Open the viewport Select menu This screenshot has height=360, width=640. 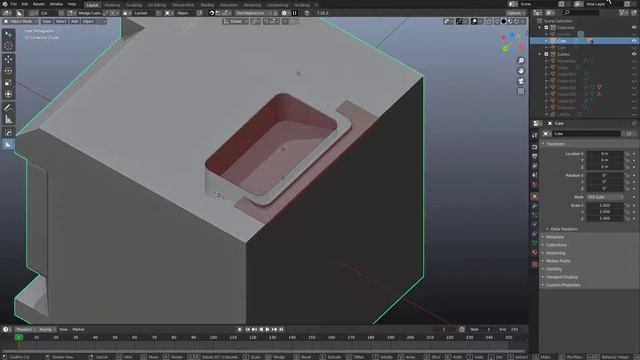61,21
